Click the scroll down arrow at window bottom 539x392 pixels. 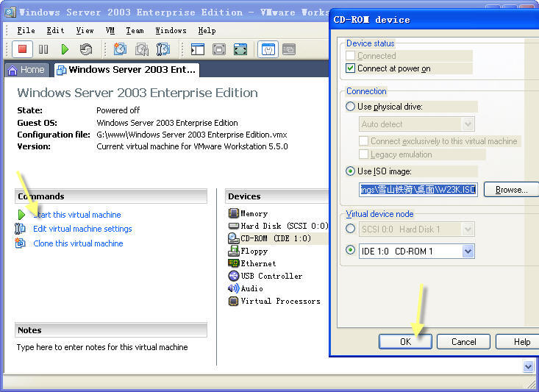pyautogui.click(x=529, y=366)
